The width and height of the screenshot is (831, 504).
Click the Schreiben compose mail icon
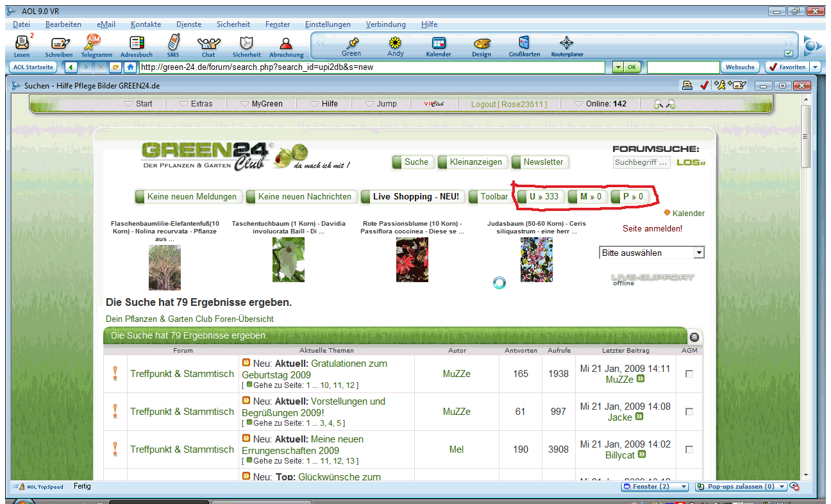point(59,44)
